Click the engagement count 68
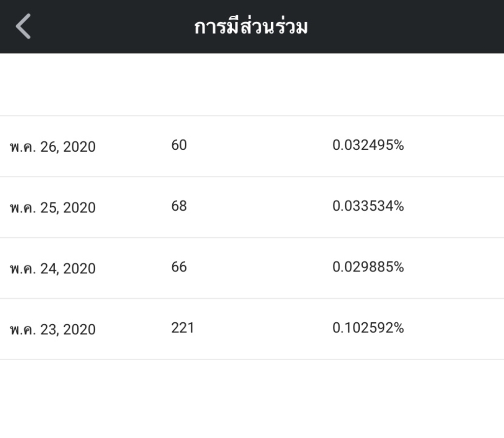The height and width of the screenshot is (438, 504). coord(179,206)
